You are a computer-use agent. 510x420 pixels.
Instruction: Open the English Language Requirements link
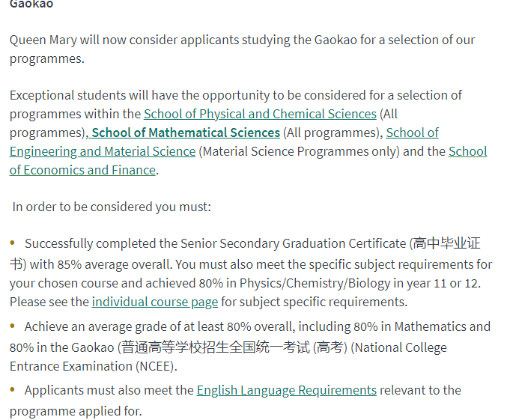[x=287, y=390]
